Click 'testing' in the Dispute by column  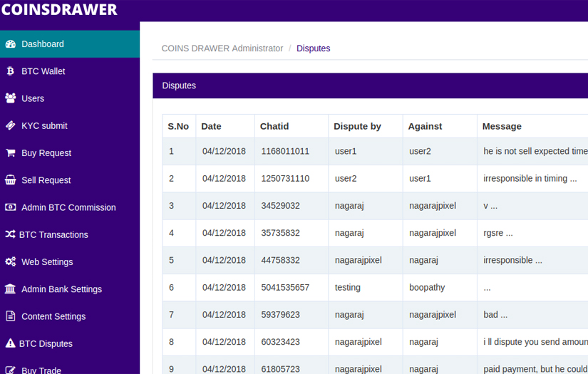[348, 287]
